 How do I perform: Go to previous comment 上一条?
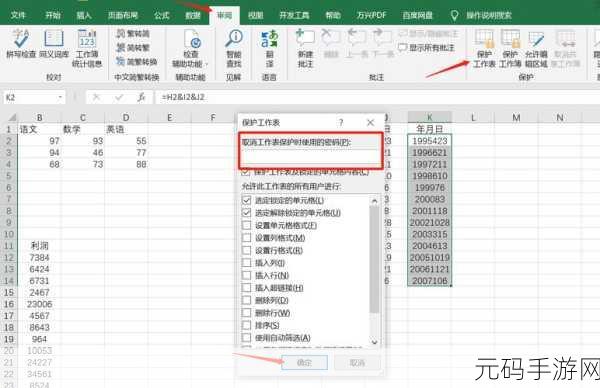[356, 44]
